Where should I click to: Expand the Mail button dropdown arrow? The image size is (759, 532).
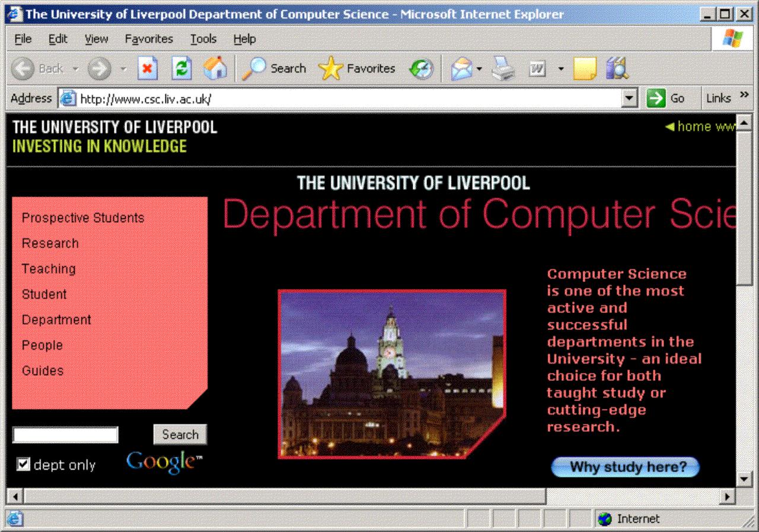coord(479,69)
